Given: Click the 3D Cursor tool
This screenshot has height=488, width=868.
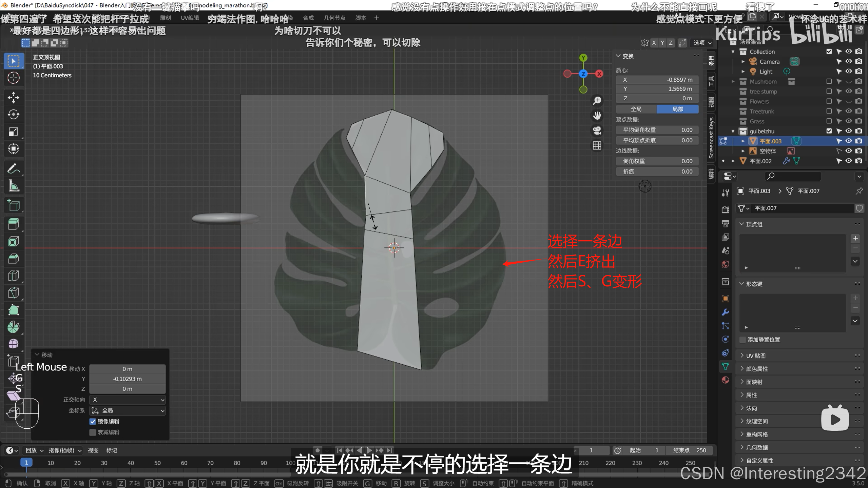Looking at the screenshot, I should point(14,78).
